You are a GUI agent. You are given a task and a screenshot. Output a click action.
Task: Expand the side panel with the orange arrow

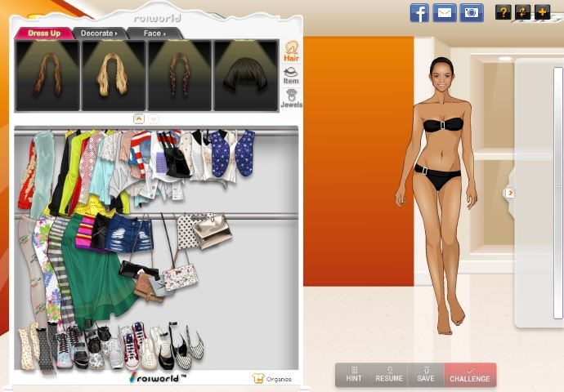[509, 193]
